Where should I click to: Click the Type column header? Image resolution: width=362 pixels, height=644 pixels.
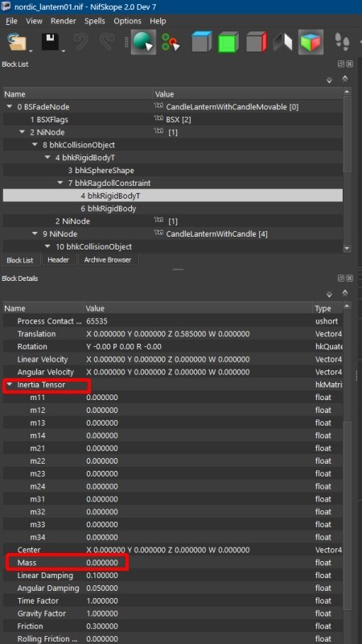327,308
